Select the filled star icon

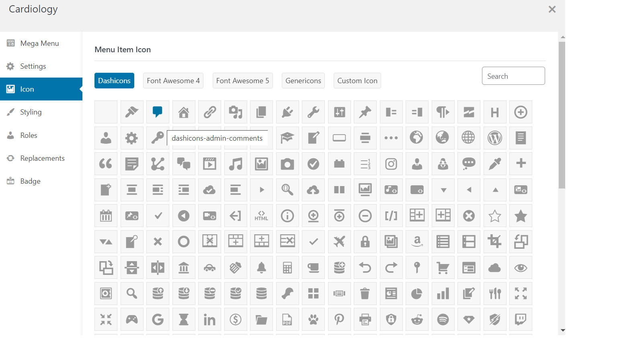(521, 216)
